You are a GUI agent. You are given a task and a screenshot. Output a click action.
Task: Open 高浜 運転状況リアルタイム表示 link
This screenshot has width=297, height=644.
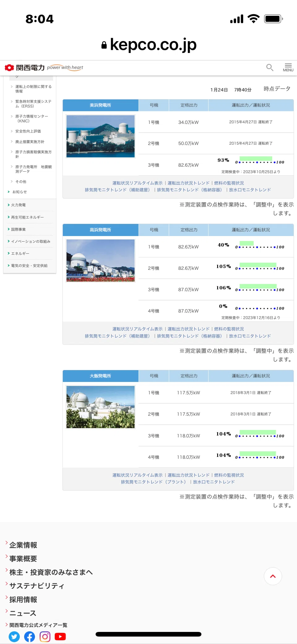[137, 329]
